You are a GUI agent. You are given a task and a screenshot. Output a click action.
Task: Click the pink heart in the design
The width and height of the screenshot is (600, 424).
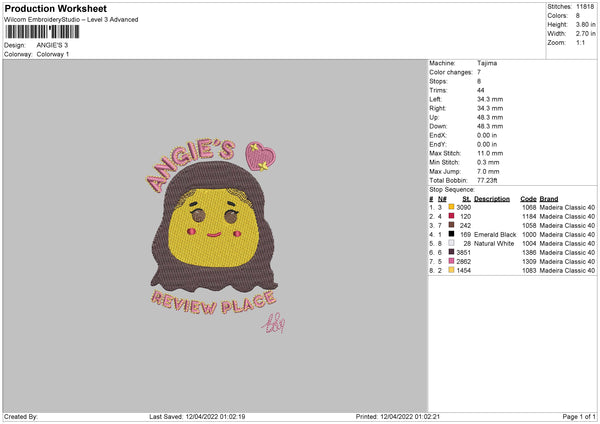260,156
